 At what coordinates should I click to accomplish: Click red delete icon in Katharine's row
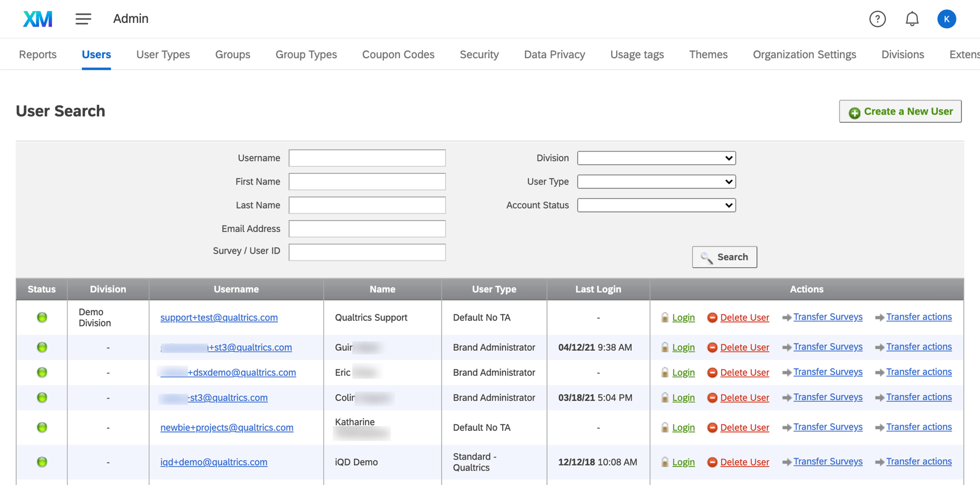coord(712,427)
